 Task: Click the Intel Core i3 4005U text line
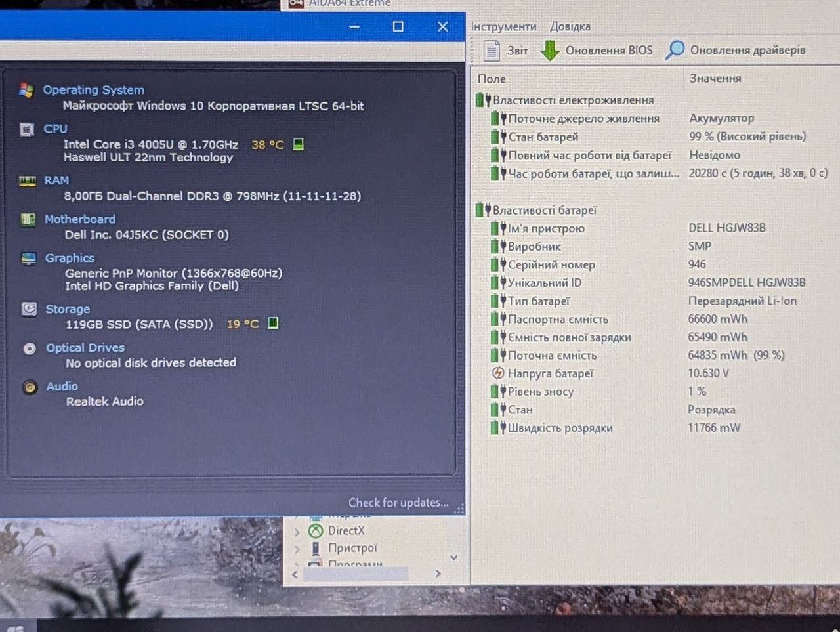pyautogui.click(x=150, y=144)
